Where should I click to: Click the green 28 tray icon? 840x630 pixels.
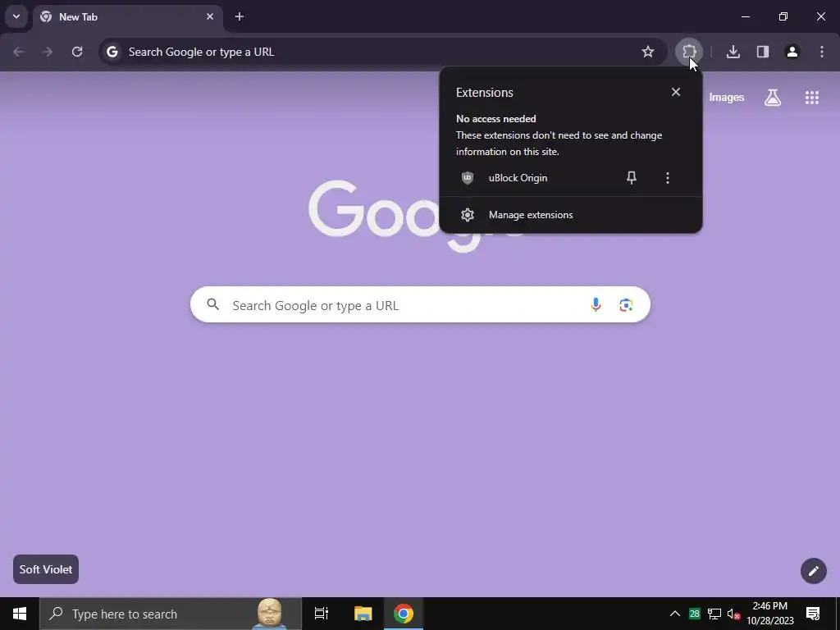click(x=694, y=614)
